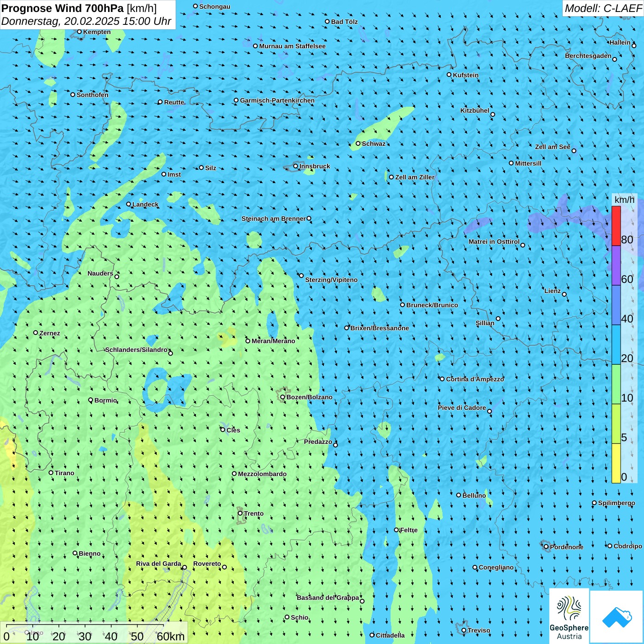
Task: Click the Zell am See label
Action: [552, 147]
